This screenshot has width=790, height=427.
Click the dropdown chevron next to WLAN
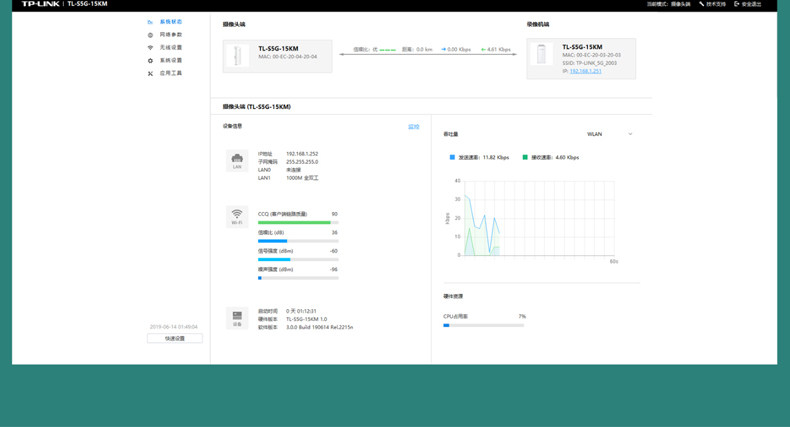(x=630, y=134)
